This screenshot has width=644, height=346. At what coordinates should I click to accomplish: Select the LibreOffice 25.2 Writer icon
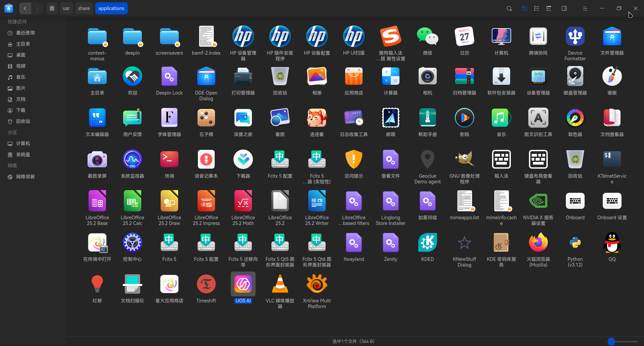[317, 201]
